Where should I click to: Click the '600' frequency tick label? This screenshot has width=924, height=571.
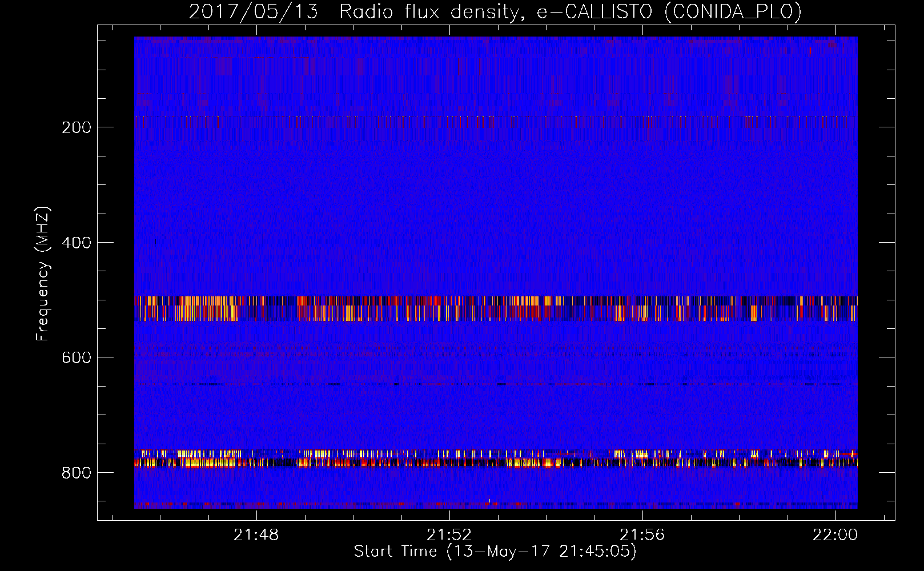[77, 357]
